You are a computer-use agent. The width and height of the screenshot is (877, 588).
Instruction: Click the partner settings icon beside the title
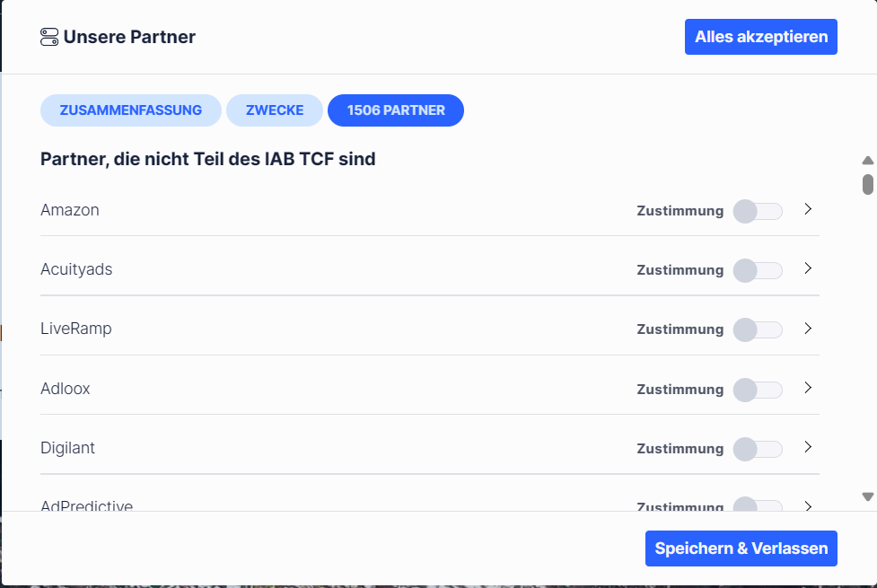click(49, 37)
